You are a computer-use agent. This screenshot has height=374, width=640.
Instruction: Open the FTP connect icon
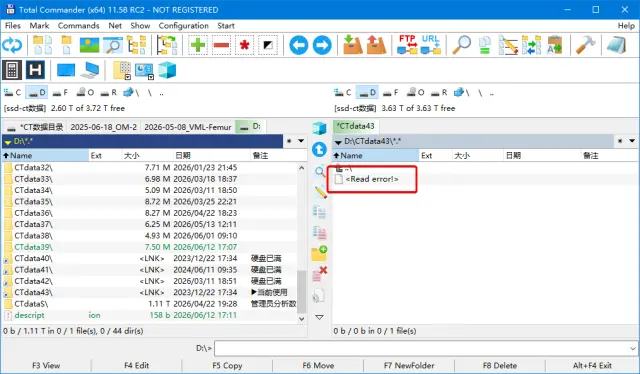click(x=407, y=45)
